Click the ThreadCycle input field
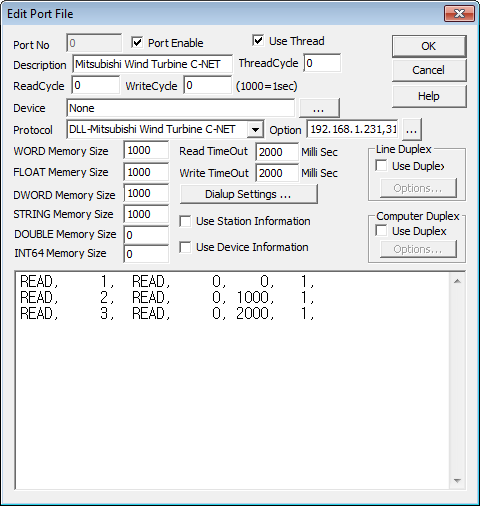Image resolution: width=480 pixels, height=506 pixels. (x=322, y=63)
